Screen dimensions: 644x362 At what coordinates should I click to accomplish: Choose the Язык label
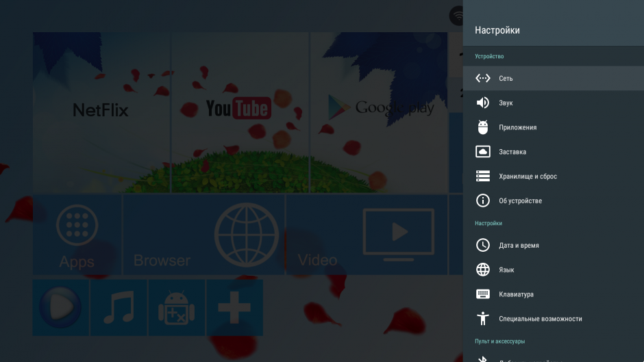point(506,270)
